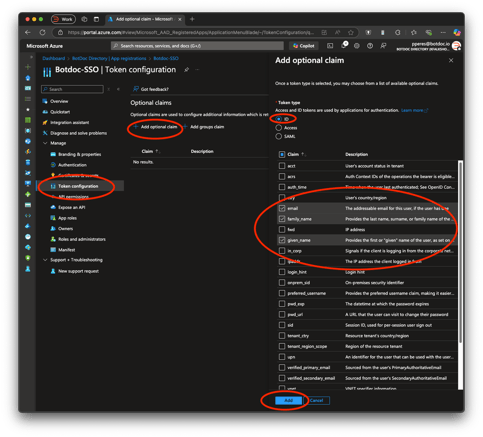The image size is (483, 437).
Task: Click Add groups claim
Action: (204, 127)
